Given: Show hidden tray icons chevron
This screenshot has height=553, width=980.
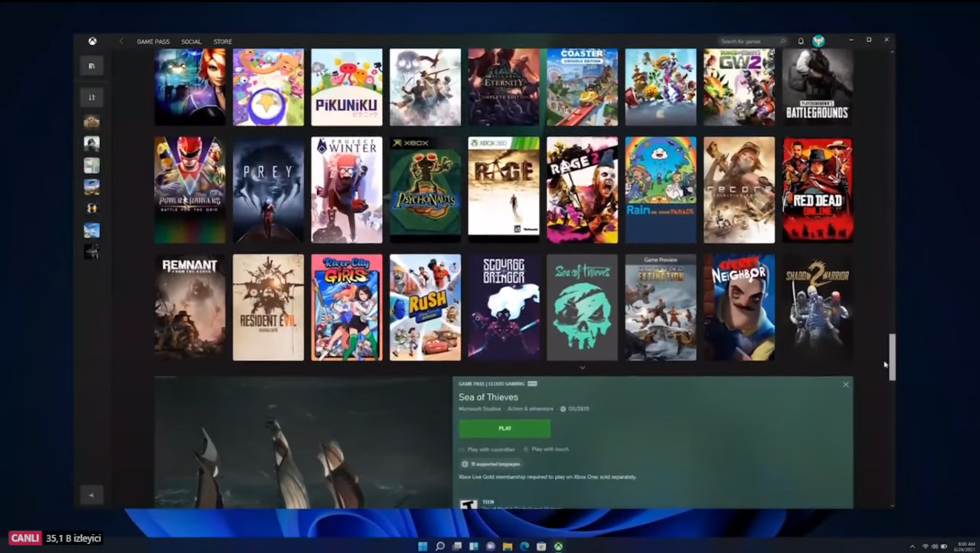Looking at the screenshot, I should click(912, 546).
